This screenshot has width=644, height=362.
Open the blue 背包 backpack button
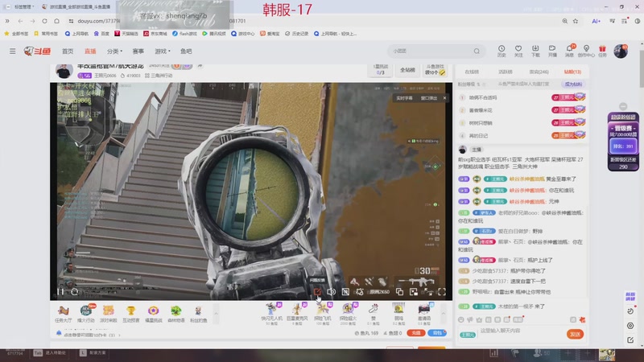coord(437,333)
